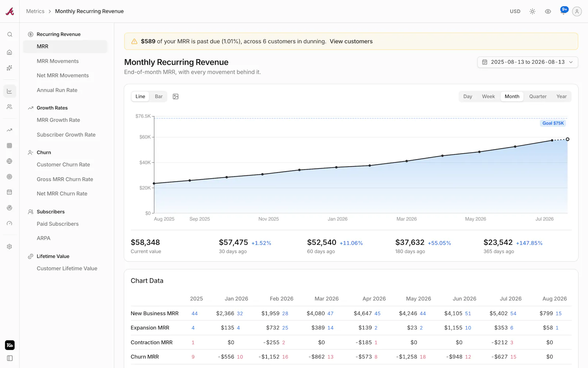This screenshot has width=588, height=368.
Task: Open the calendar sidebar icon
Action: pos(10,192)
